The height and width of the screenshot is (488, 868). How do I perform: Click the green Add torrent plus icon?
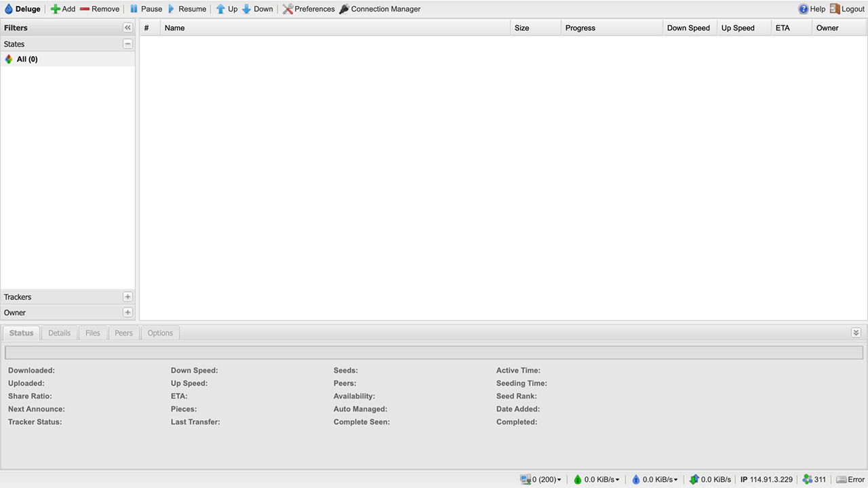click(56, 9)
